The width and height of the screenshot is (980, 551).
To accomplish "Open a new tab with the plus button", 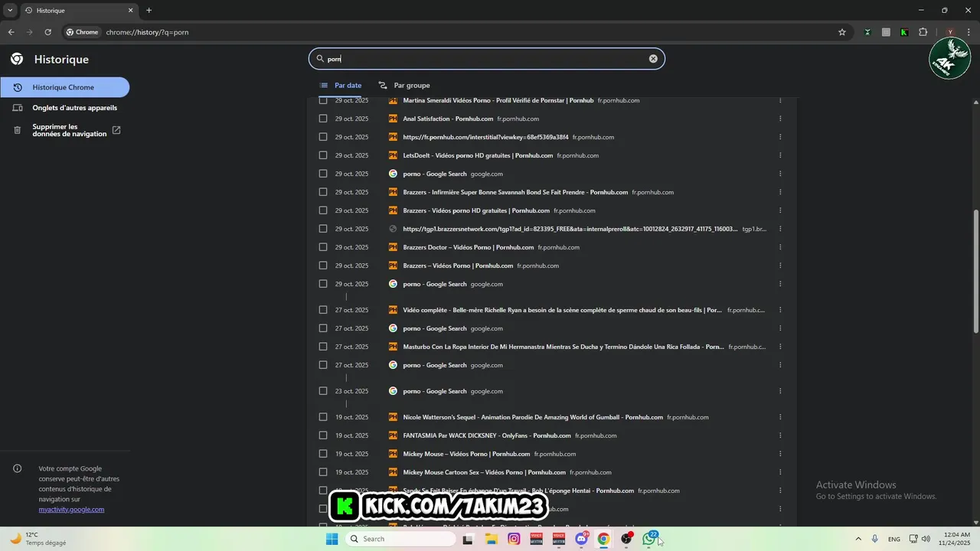I will pos(149,10).
